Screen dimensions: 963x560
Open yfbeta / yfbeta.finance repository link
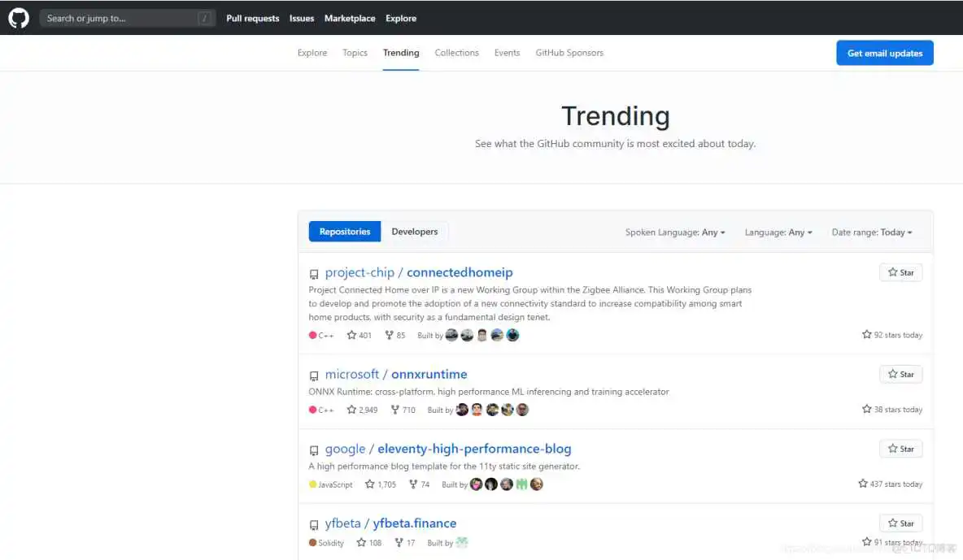coord(390,523)
